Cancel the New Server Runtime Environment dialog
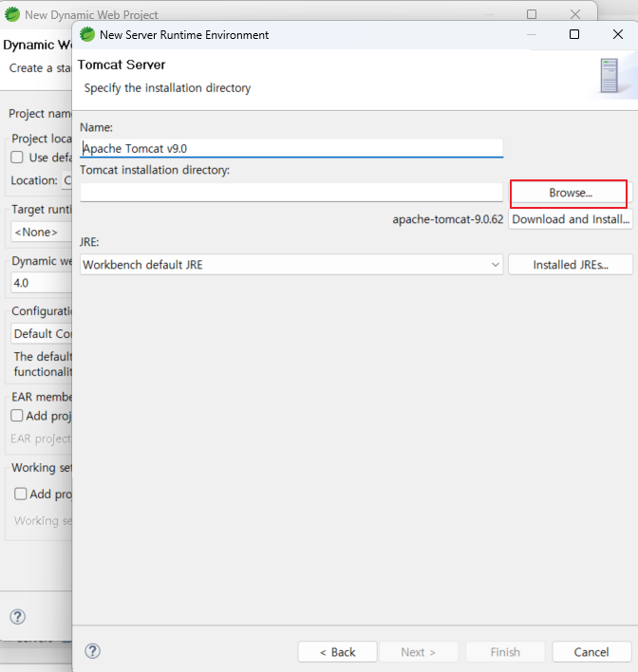The height and width of the screenshot is (672, 638). tap(591, 652)
